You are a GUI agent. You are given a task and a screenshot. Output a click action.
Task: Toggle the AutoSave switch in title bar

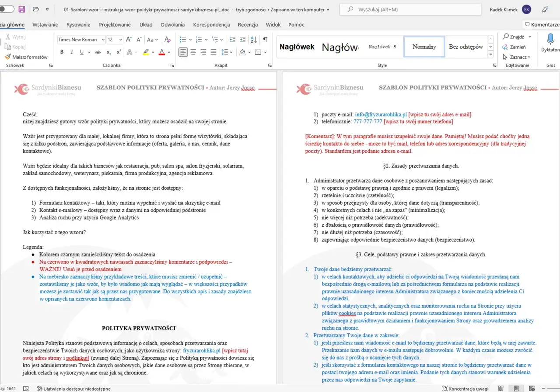(x=6, y=9)
